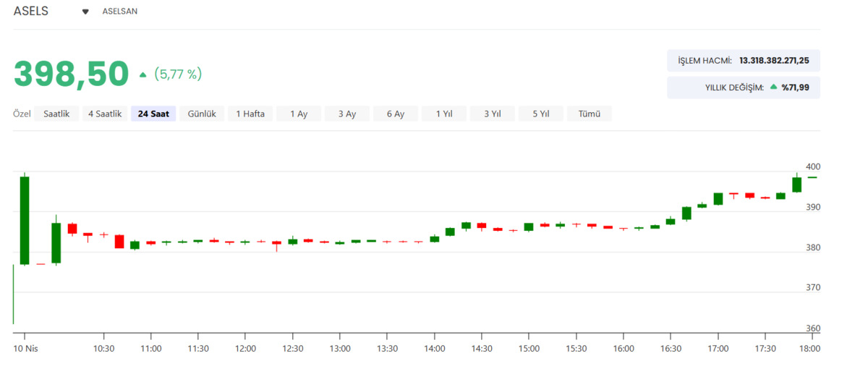The image size is (868, 374).
Task: Click the 360 price axis label
Action: tap(813, 329)
